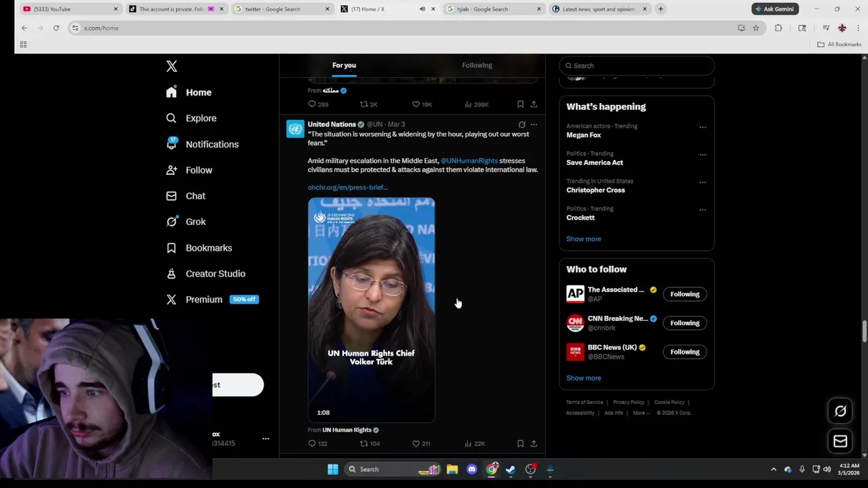Image resolution: width=868 pixels, height=488 pixels.
Task: Bookmark the post with 19K likes
Action: pos(520,104)
